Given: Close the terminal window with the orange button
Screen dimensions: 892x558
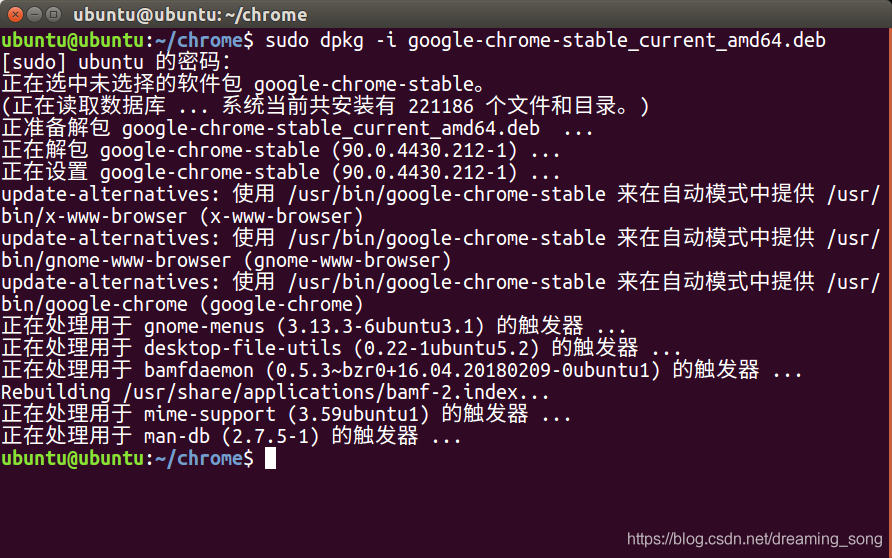Looking at the screenshot, I should coord(15,14).
